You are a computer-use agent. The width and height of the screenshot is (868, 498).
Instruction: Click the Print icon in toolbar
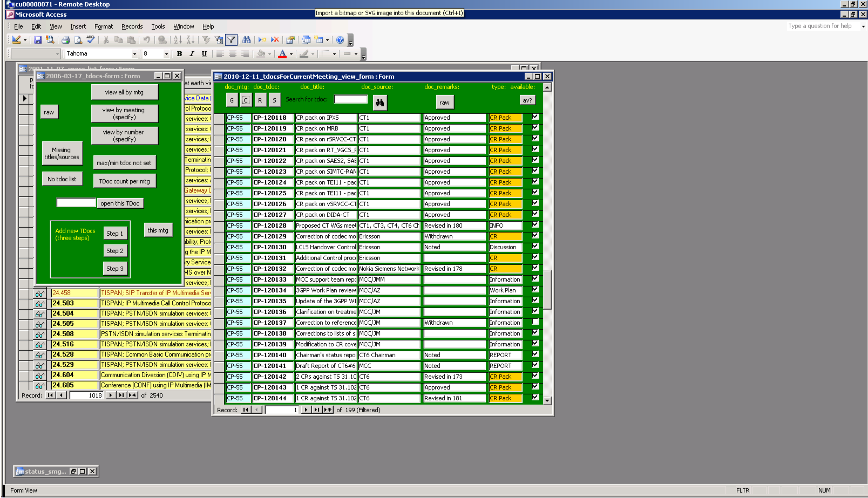(65, 40)
